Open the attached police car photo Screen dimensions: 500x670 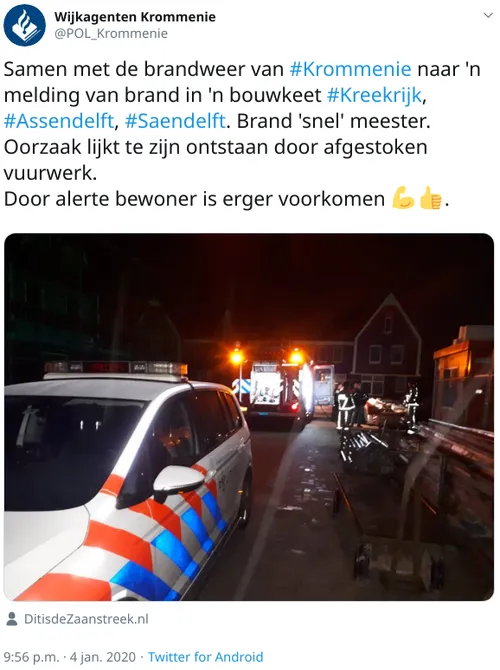coord(249,417)
